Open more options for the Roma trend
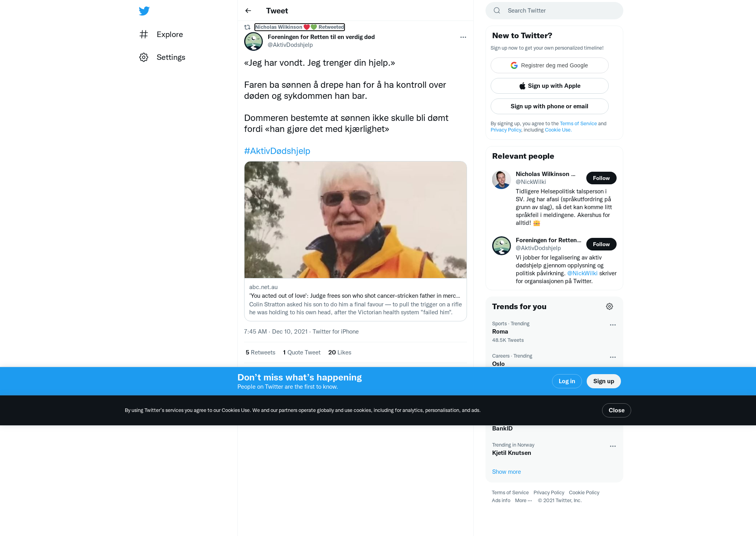The width and height of the screenshot is (756, 536). tap(613, 325)
